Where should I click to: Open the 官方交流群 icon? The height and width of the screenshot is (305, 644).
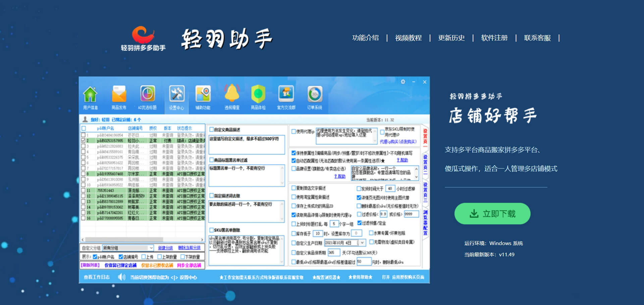(286, 94)
